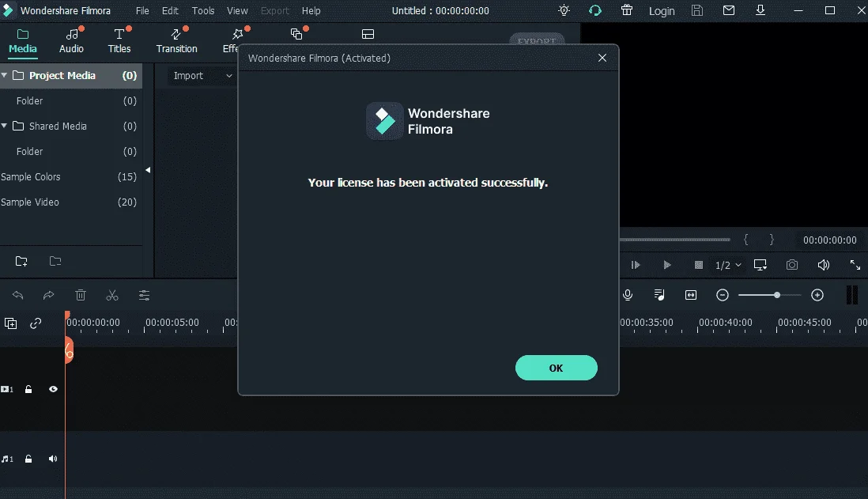This screenshot has width=868, height=499.
Task: Click the timeline zoom in plus icon
Action: 817,295
